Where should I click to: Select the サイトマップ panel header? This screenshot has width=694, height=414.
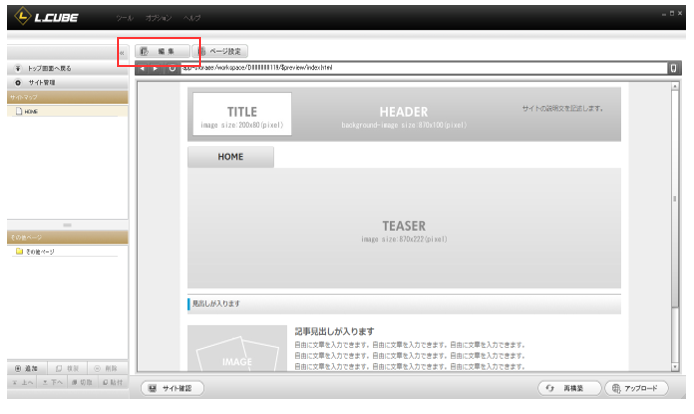point(68,97)
